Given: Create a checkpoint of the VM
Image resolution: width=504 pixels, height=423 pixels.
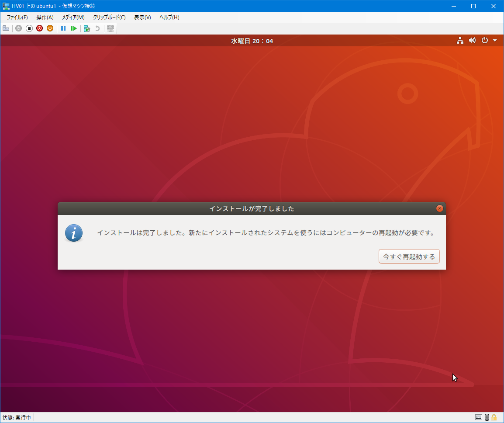Looking at the screenshot, I should [x=86, y=28].
